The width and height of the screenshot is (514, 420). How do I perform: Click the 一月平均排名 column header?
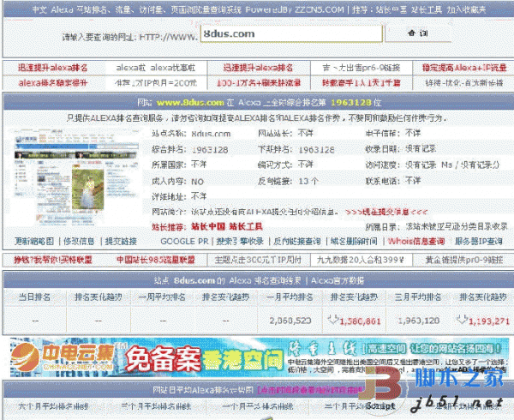[x=290, y=297]
